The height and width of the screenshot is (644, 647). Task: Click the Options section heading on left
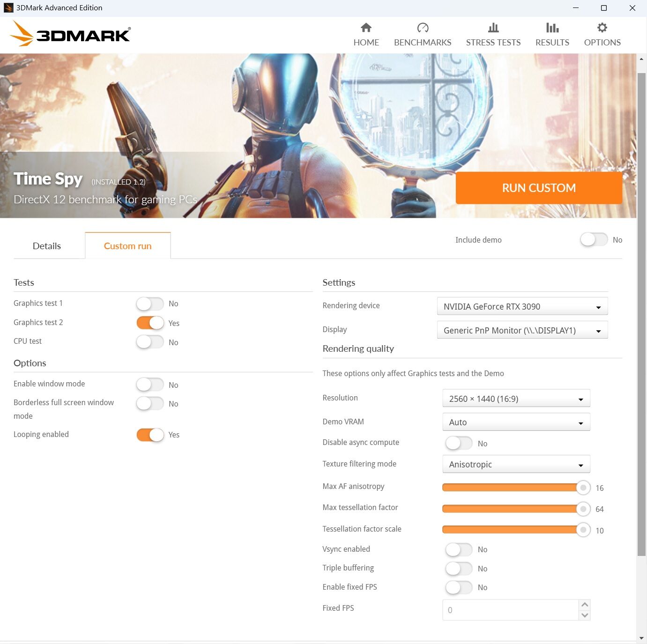point(30,363)
